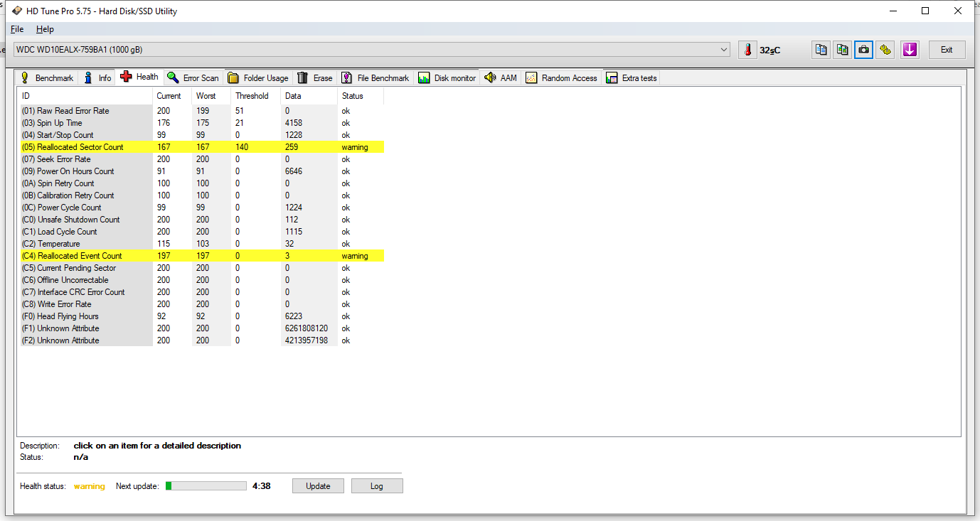Select the Power On Hours Count row
Viewport: 980px width, 521px height.
pos(201,171)
